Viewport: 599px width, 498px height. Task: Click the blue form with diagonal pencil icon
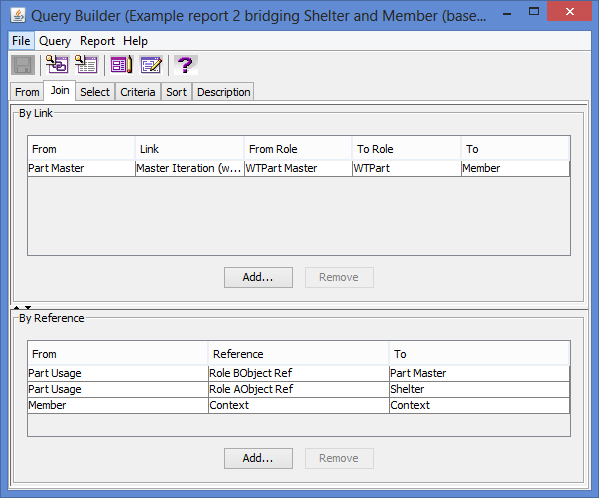click(x=151, y=65)
